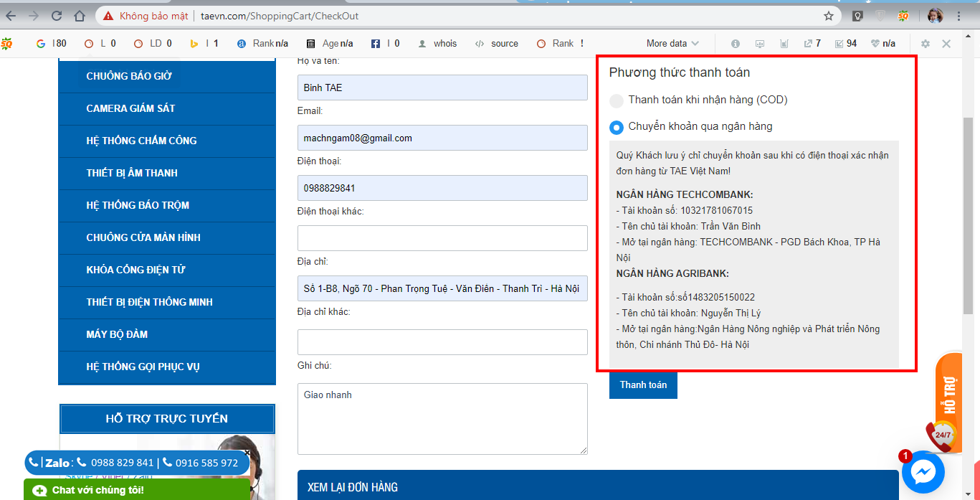The width and height of the screenshot is (980, 500).
Task: Open 'Chat với chúng tôi!' widget
Action: [x=137, y=490]
